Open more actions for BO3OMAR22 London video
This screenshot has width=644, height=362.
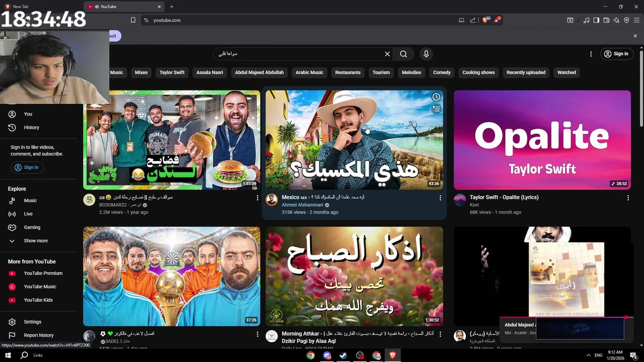(x=258, y=198)
